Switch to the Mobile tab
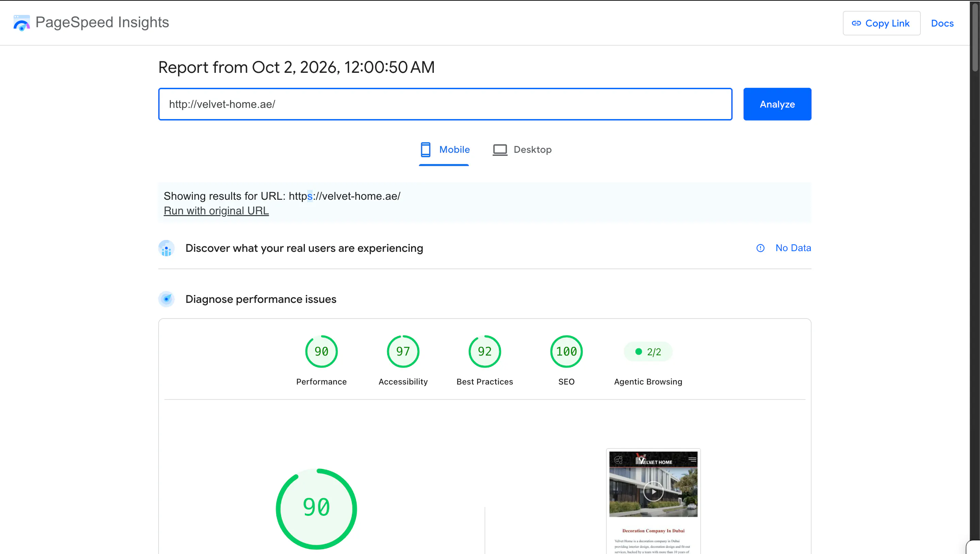Viewport: 980px width, 554px height. click(444, 150)
